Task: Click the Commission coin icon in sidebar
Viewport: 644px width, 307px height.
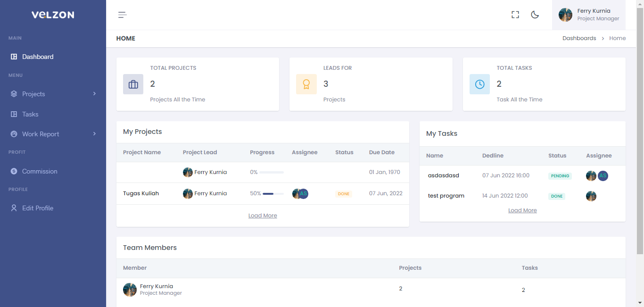Action: pos(14,171)
